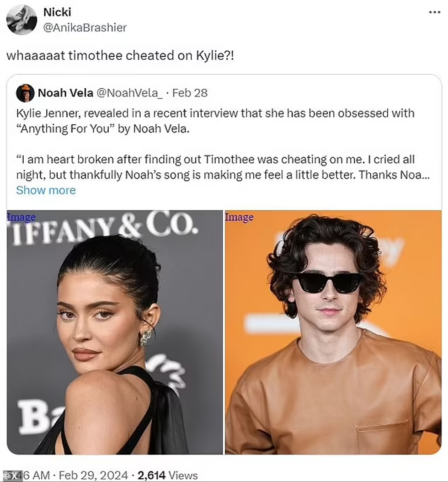Click the main tweet text about Kylie
The image size is (448, 482).
coord(120,55)
